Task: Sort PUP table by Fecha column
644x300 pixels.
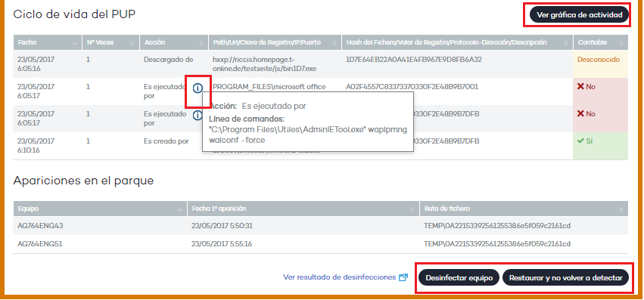Action: click(47, 42)
